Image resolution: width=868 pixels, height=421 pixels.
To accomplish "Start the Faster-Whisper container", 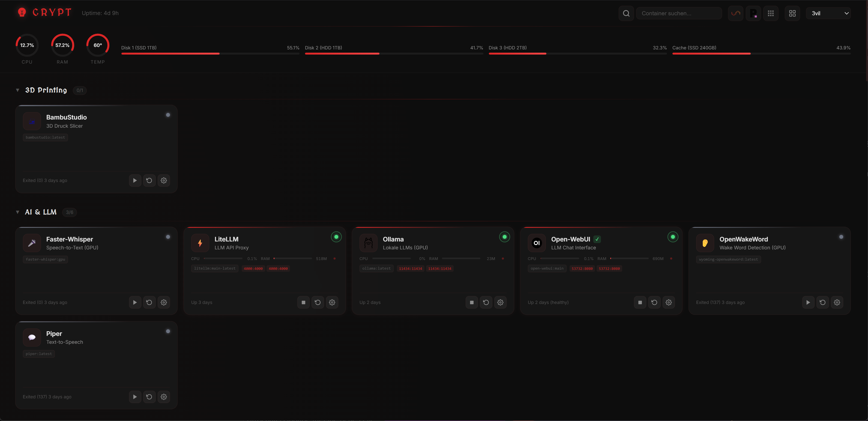I will tap(135, 302).
